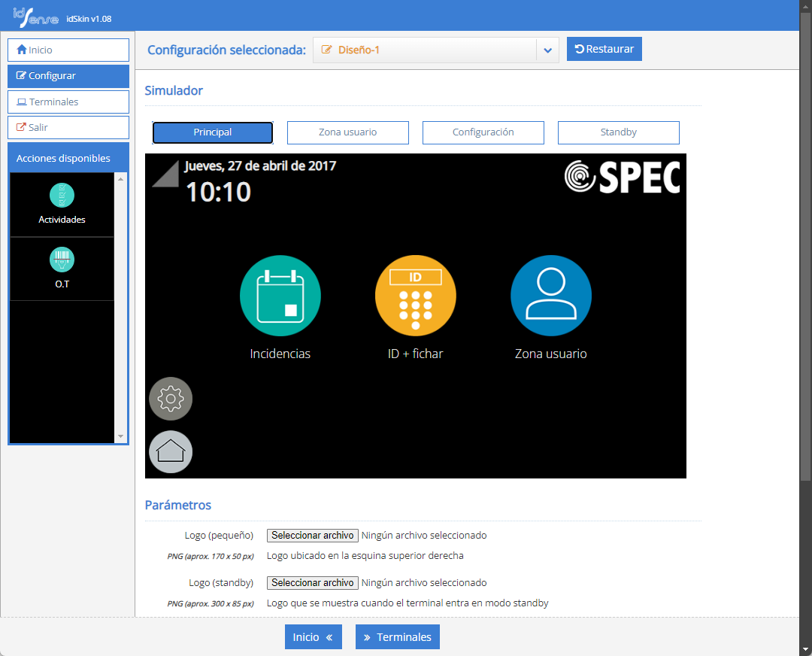Click the gear settings icon in simulator
812x656 pixels.
(171, 399)
